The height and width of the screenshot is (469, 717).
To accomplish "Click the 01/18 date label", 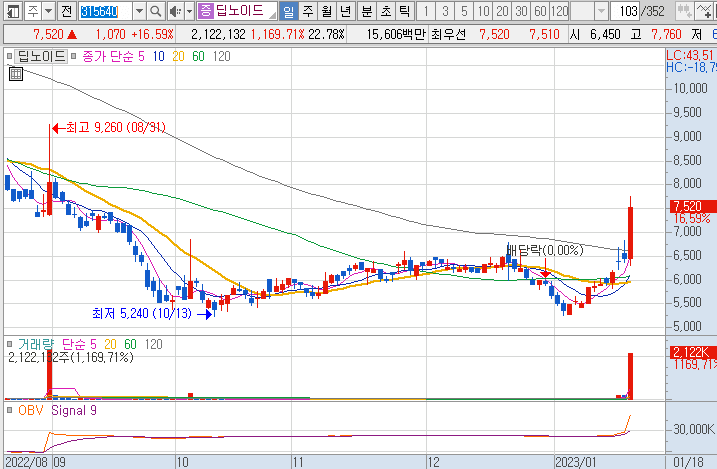I will 688,462.
